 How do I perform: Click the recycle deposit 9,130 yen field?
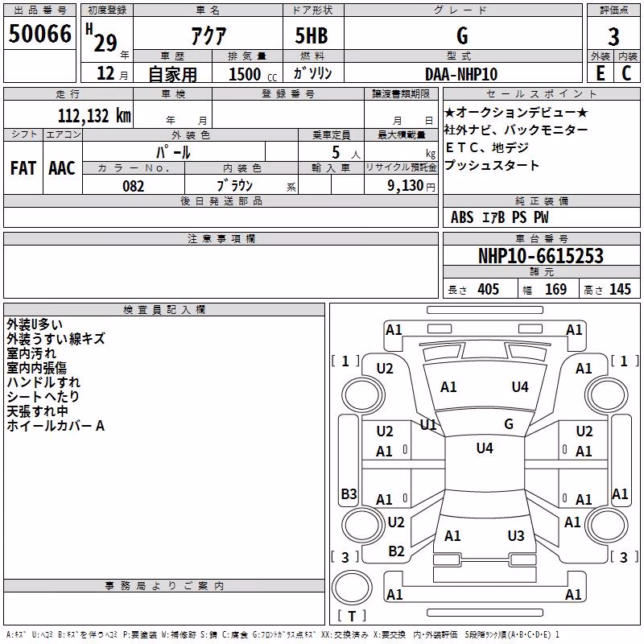[401, 186]
